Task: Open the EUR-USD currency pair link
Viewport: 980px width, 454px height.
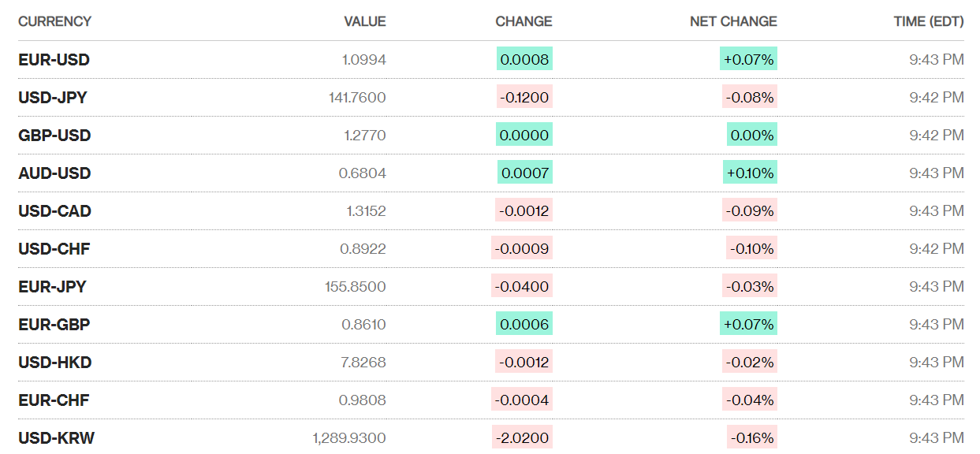Action: (x=54, y=60)
